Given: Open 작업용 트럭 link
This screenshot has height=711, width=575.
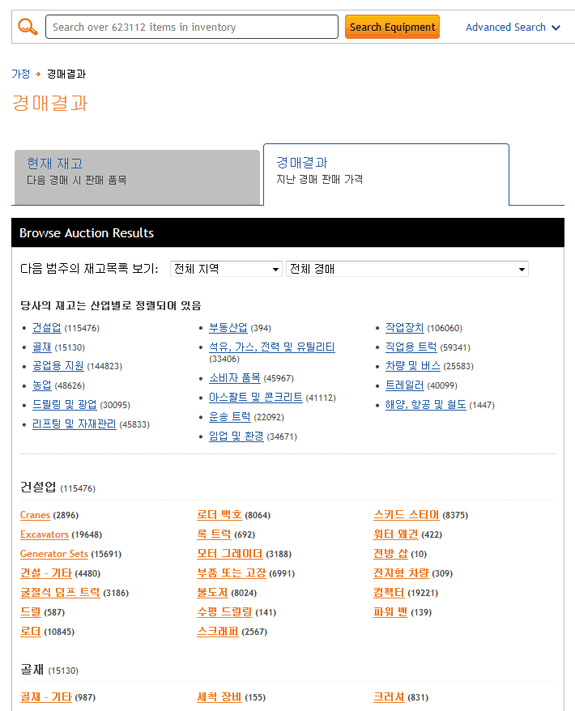Looking at the screenshot, I should point(411,347).
